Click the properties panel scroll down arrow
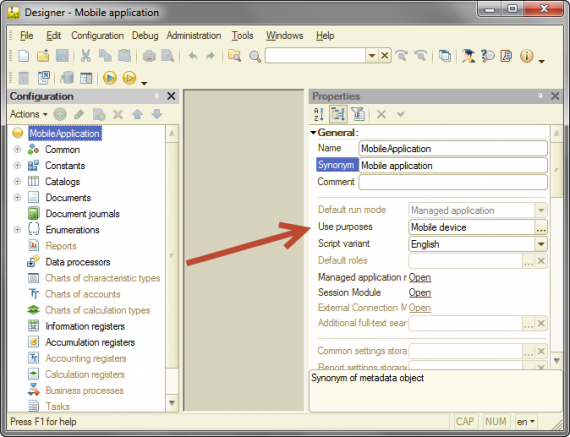This screenshot has height=437, width=570. click(x=556, y=360)
